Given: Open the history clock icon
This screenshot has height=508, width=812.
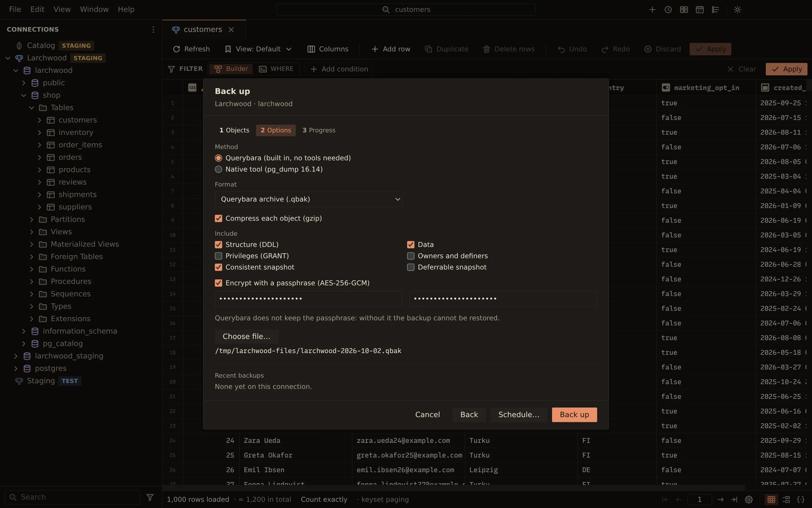Looking at the screenshot, I should click(x=668, y=10).
